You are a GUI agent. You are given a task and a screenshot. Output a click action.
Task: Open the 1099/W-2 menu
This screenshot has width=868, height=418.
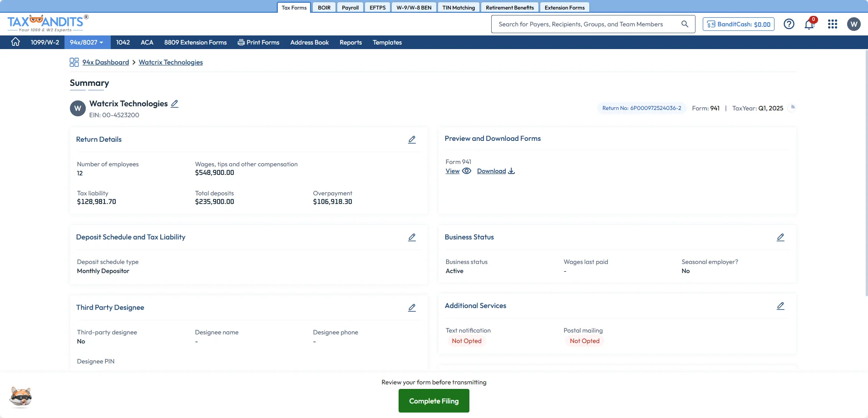coord(45,42)
